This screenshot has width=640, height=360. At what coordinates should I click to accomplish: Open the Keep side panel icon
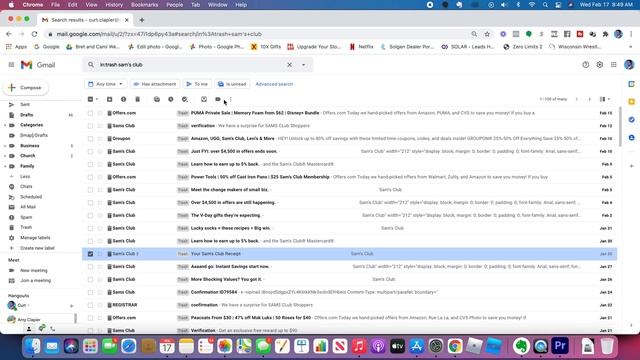point(631,102)
